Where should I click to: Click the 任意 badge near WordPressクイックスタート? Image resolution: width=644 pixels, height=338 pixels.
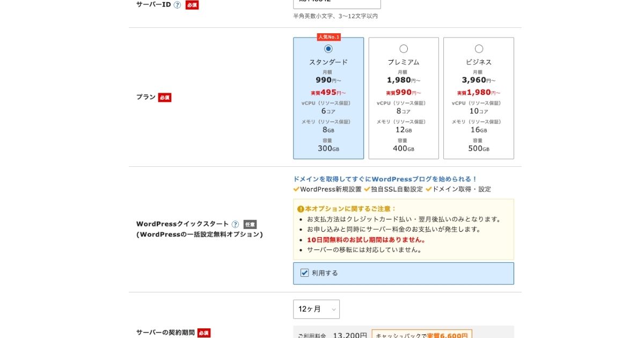[250, 224]
